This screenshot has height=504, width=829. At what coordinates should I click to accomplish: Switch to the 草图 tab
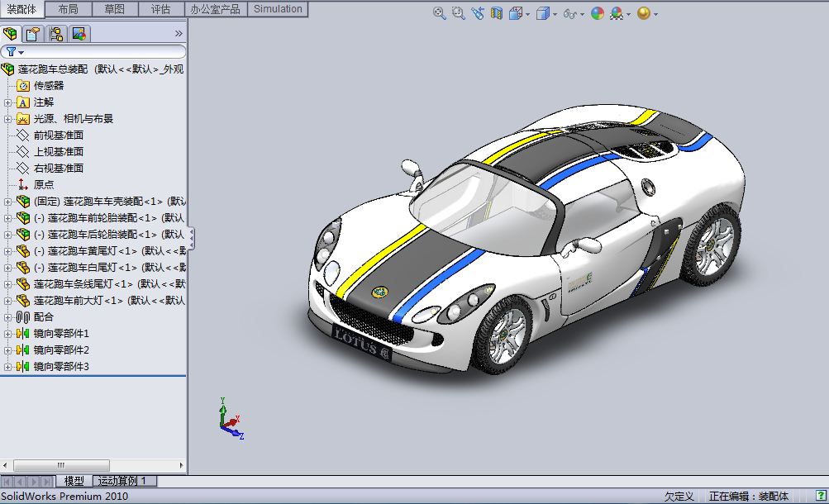click(x=115, y=9)
